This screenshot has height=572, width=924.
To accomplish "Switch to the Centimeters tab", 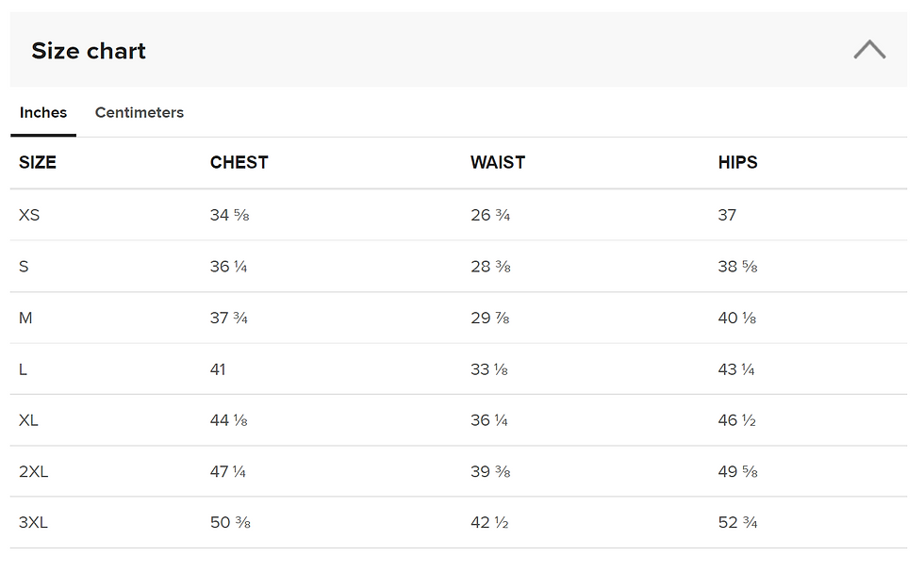I will point(140,112).
